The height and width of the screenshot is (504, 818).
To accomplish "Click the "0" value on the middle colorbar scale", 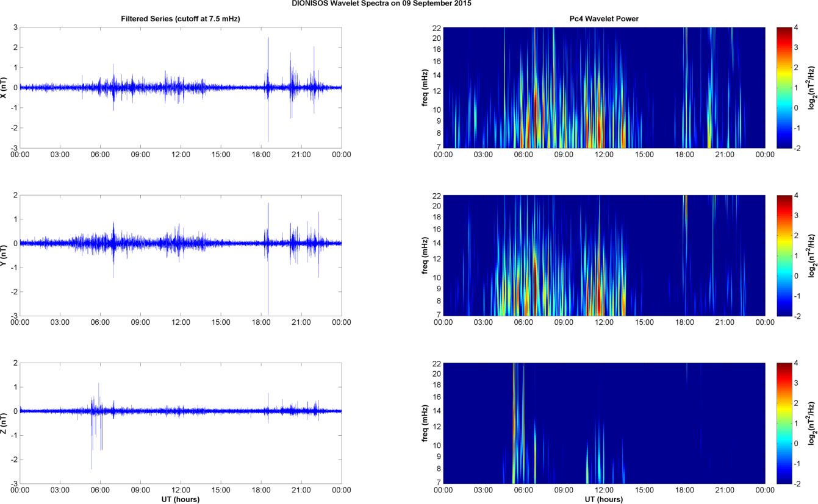I will 797,275.
